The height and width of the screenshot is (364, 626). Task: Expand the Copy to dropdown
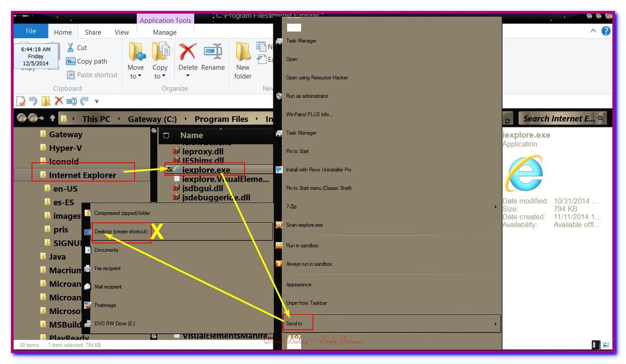[x=160, y=76]
